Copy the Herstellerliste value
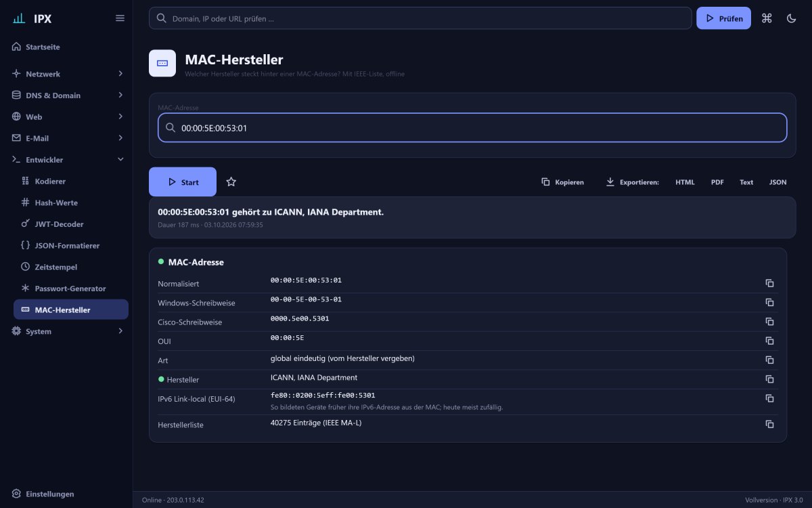The image size is (812, 508). (769, 424)
